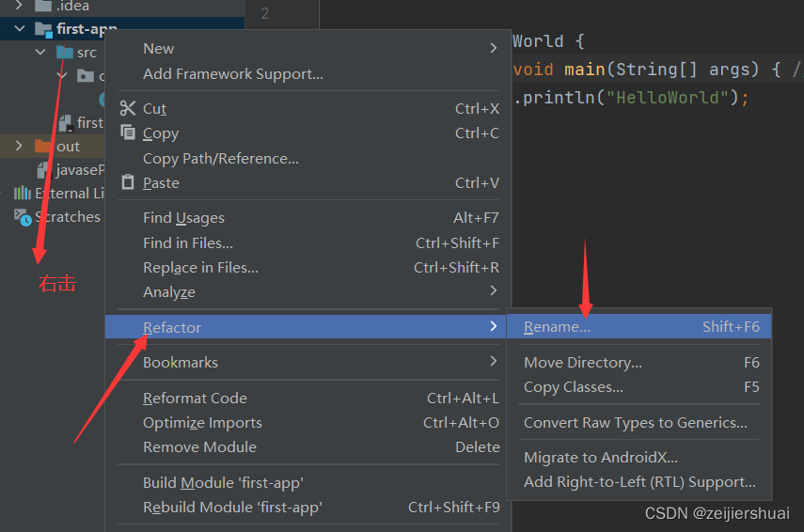Click the Cut scissors icon
This screenshot has width=804, height=532.
(128, 108)
